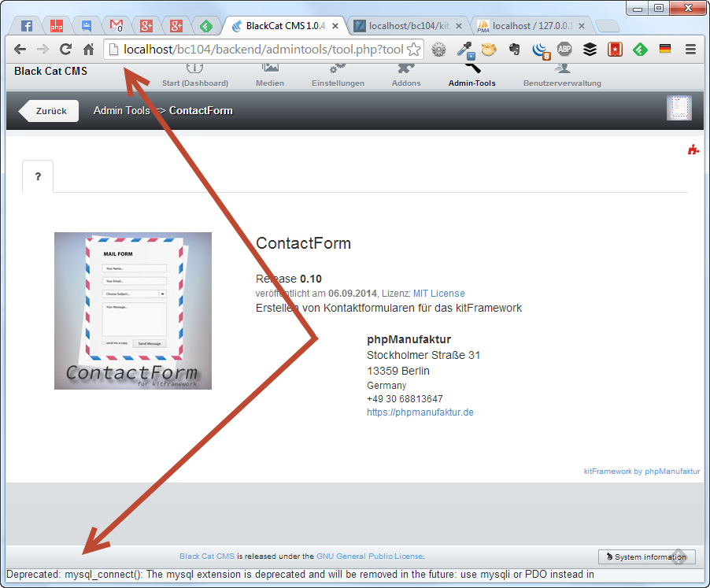
Task: Open the Chrome hamburger menu
Action: pos(690,49)
